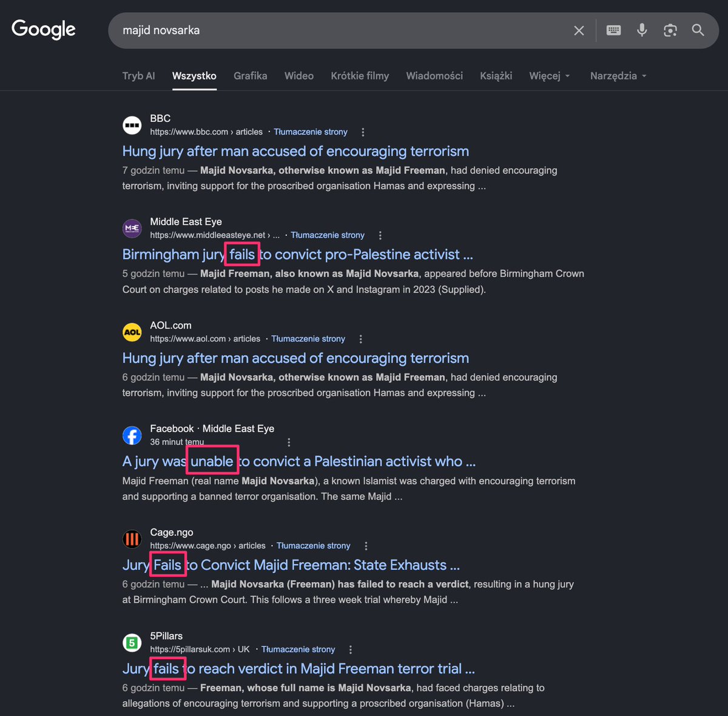Viewport: 728px width, 716px height.
Task: Click the www.aol.com URL breadcrumb
Action: tap(205, 338)
